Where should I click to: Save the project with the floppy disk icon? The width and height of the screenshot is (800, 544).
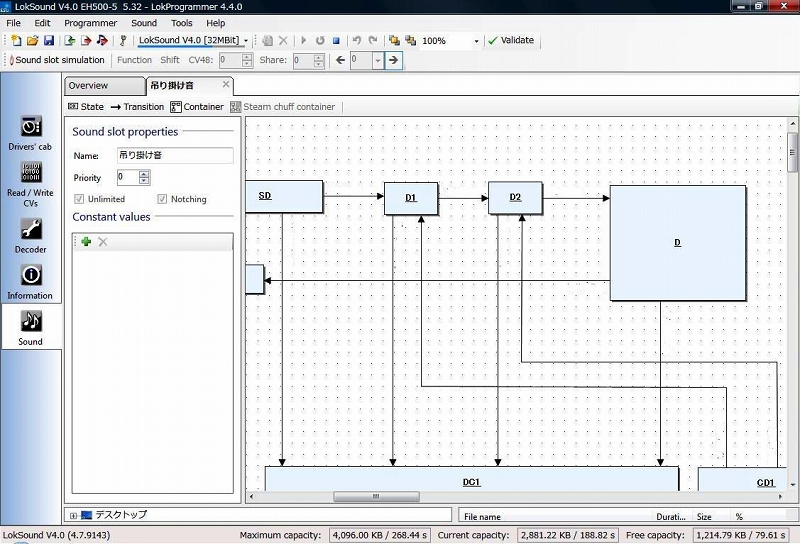49,40
